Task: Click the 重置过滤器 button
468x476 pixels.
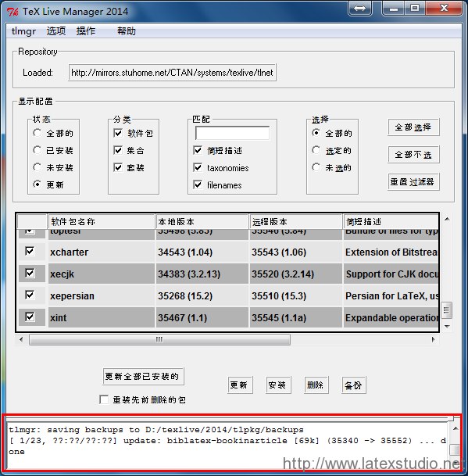Action: [413, 182]
